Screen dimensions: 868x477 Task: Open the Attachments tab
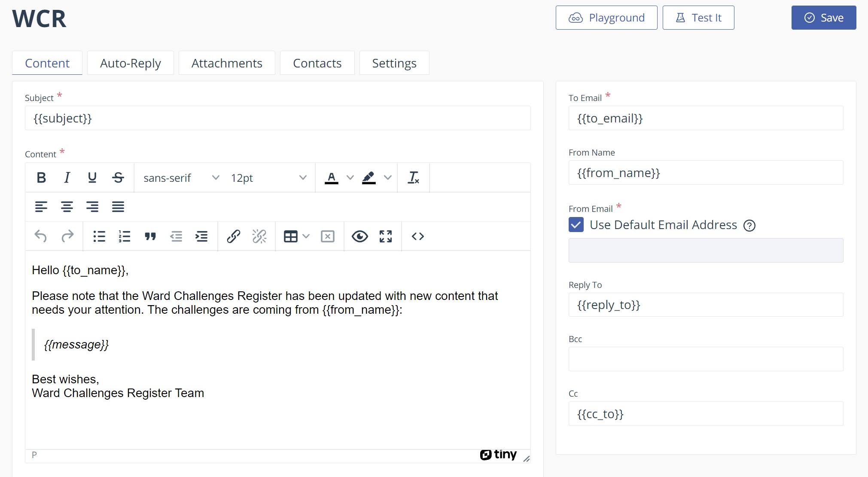(x=227, y=63)
